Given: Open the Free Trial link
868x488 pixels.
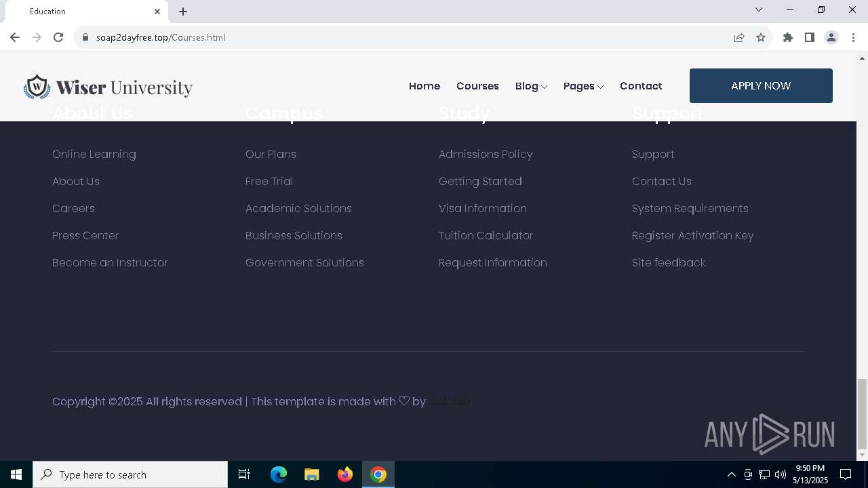Looking at the screenshot, I should (x=269, y=182).
